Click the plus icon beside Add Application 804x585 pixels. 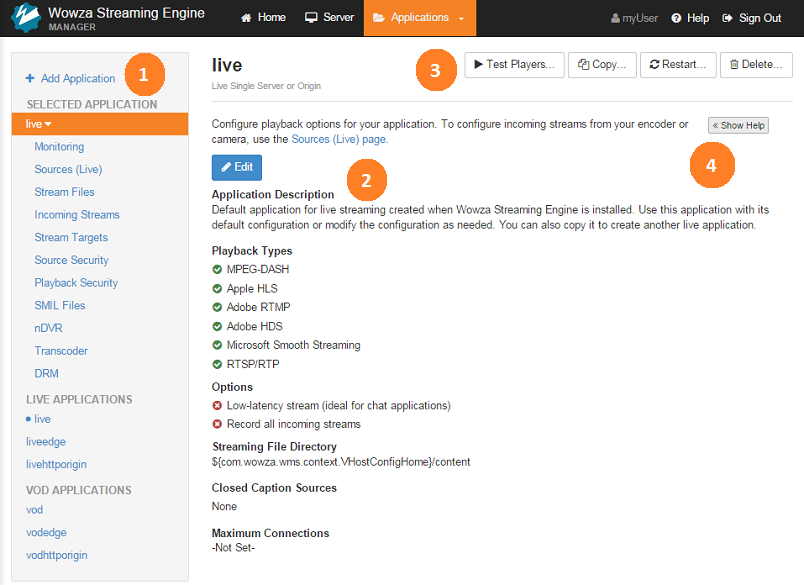30,79
